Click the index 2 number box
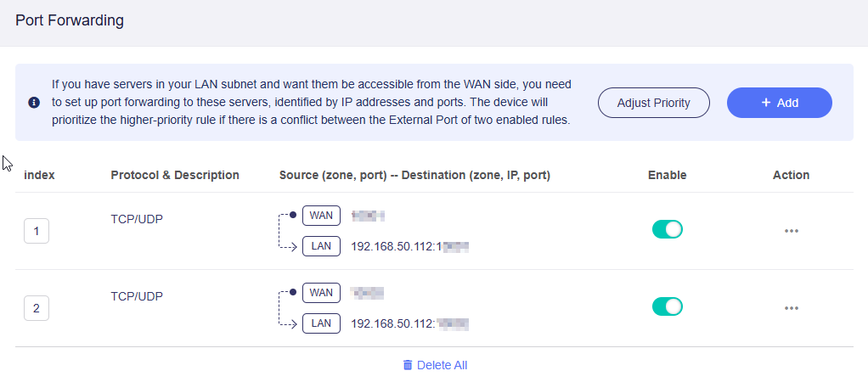This screenshot has height=382, width=868. [37, 308]
